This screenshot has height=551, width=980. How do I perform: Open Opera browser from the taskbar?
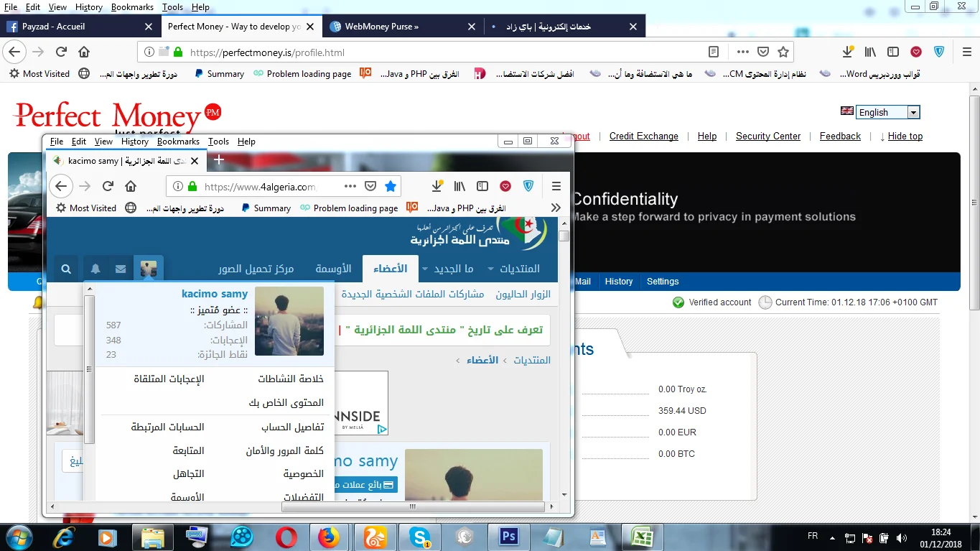tap(286, 536)
